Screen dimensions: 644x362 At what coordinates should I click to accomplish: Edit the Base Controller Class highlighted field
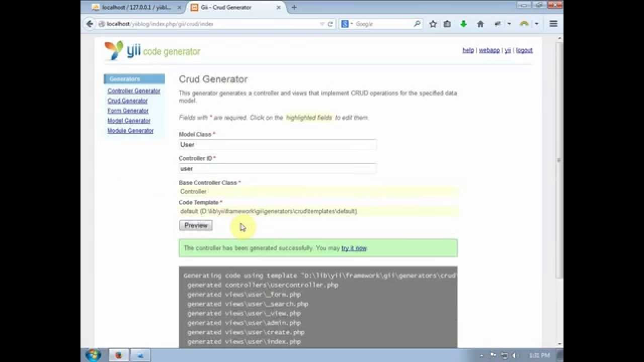318,192
